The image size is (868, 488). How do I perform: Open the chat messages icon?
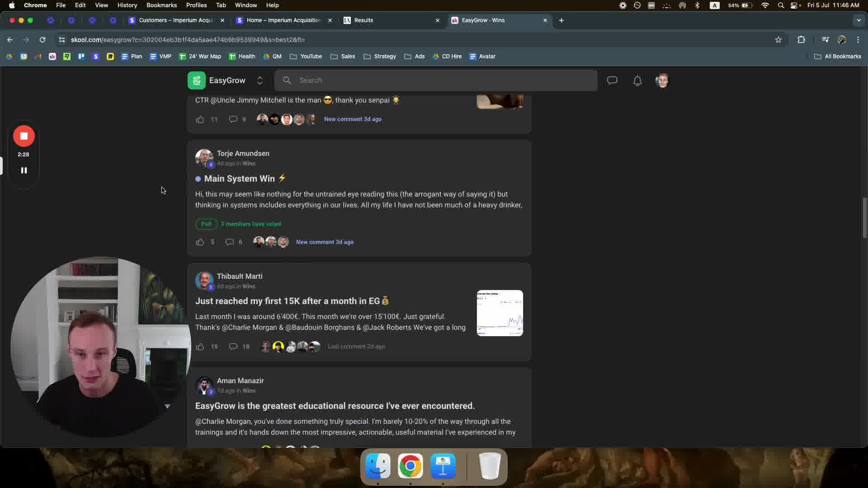coord(612,80)
